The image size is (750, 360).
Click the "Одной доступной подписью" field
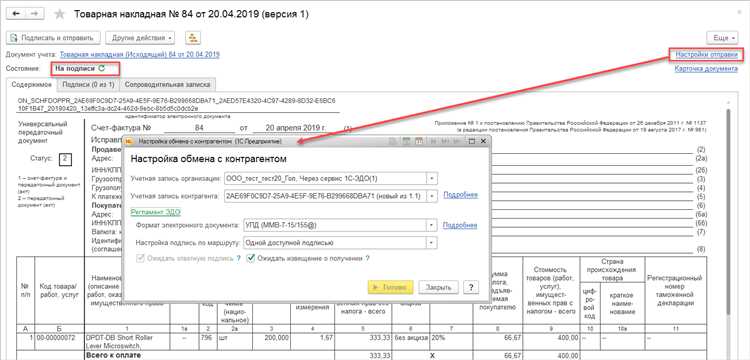coord(335,242)
